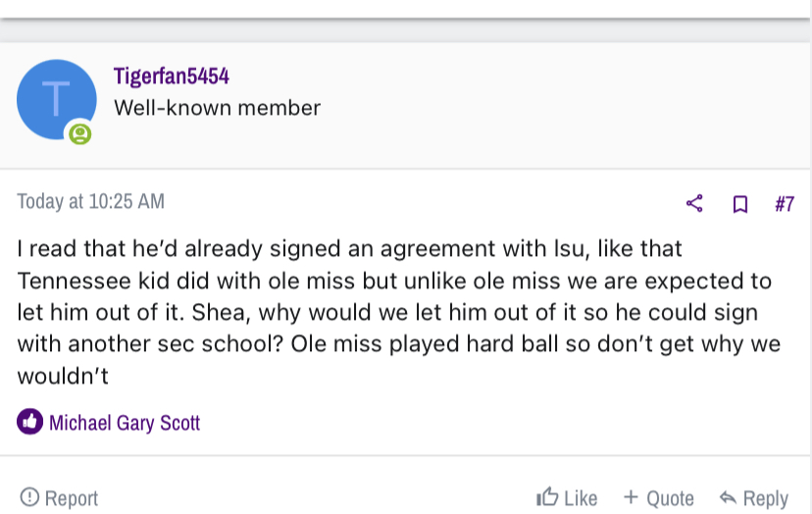The width and height of the screenshot is (812, 514).
Task: Click the blue T avatar circle
Action: (57, 99)
